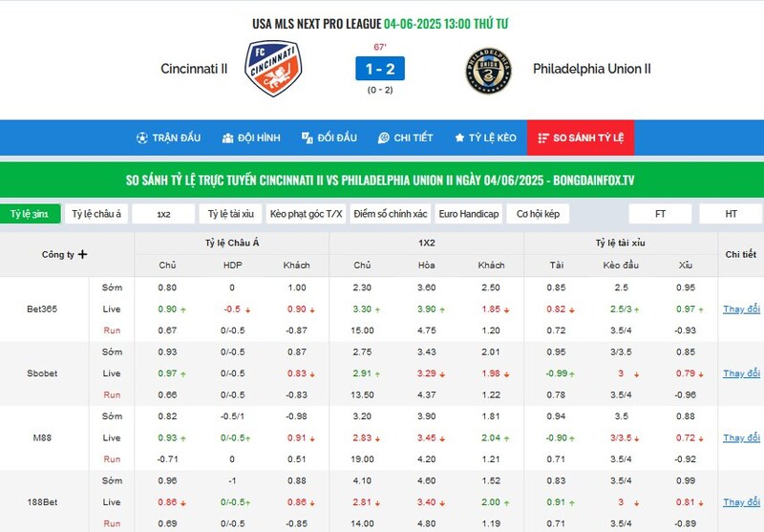The height and width of the screenshot is (532, 764).
Task: Click the 67' match minute indicator
Action: click(380, 47)
